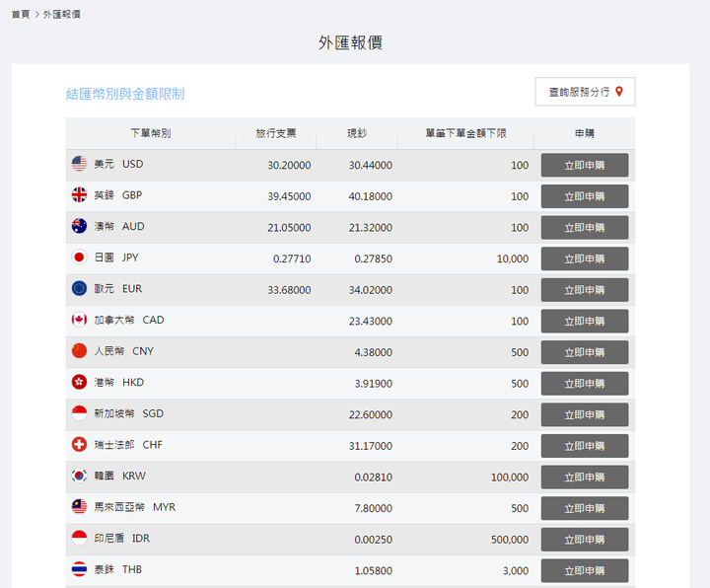The image size is (710, 588).
Task: Click the China flag icon for CNY
Action: click(79, 351)
